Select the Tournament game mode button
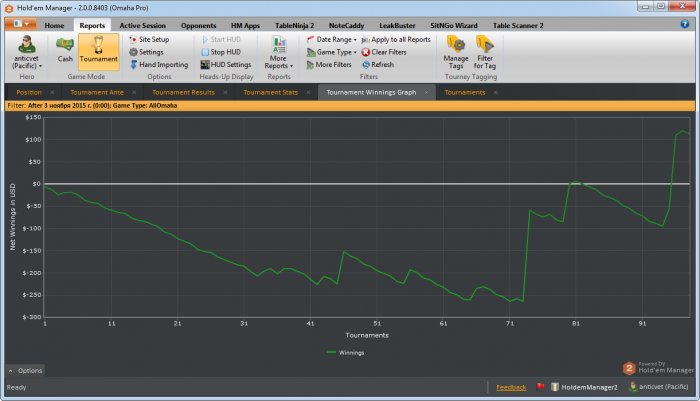The width and height of the screenshot is (700, 401). 98,50
